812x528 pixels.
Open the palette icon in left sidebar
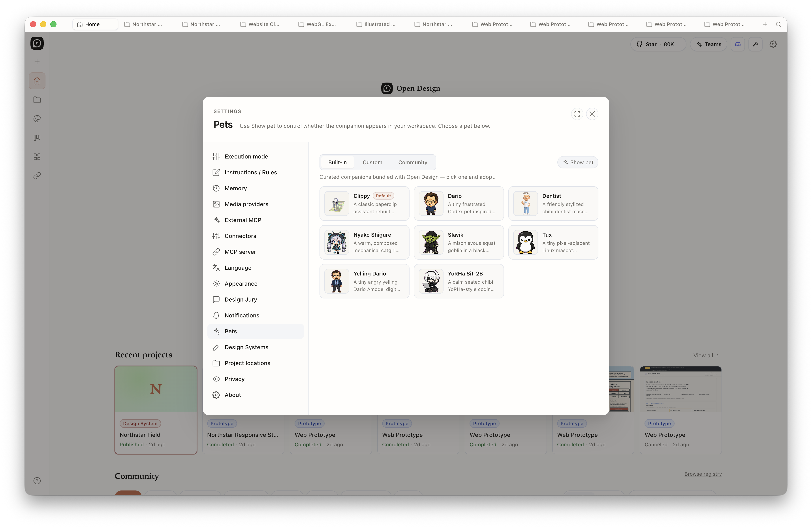tap(37, 119)
